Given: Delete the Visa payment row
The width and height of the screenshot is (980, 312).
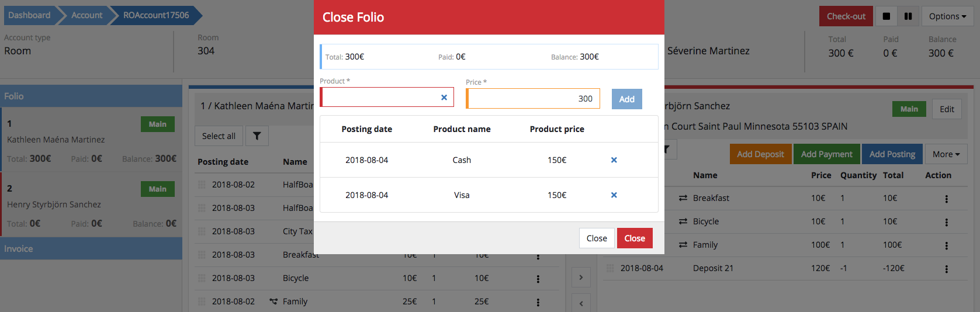Looking at the screenshot, I should [x=614, y=195].
